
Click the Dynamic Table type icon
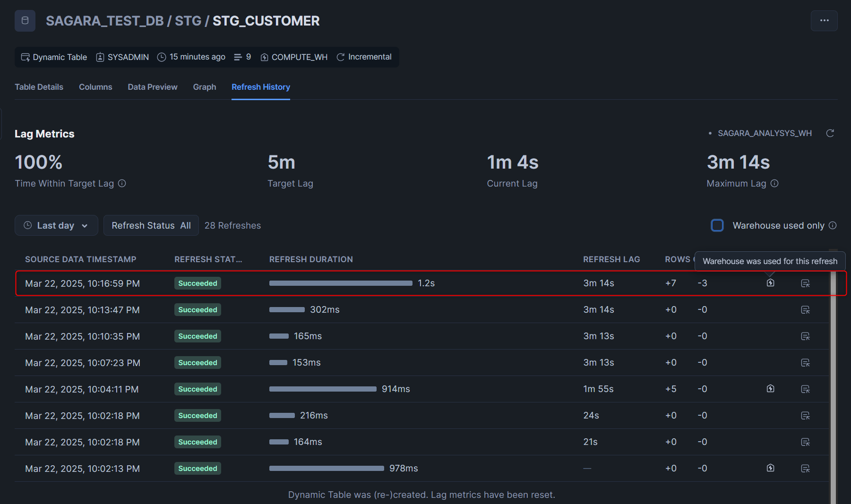25,57
